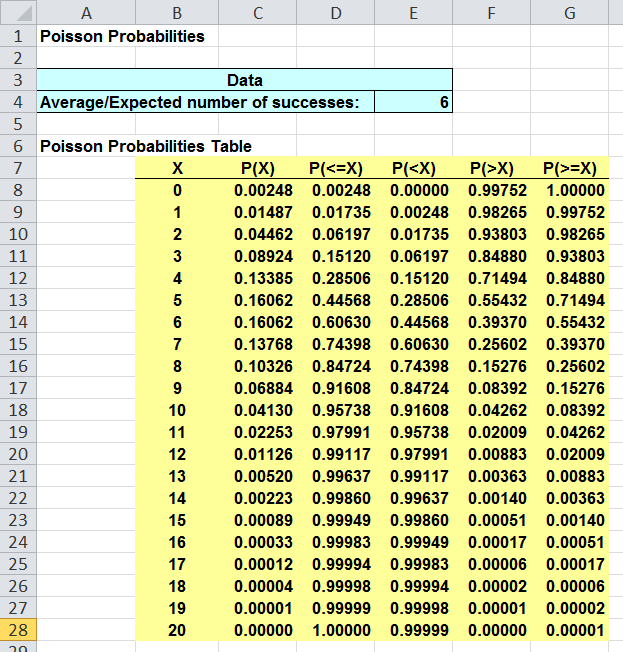Click the X value 20 cell
The image size is (623, 652).
[x=177, y=630]
